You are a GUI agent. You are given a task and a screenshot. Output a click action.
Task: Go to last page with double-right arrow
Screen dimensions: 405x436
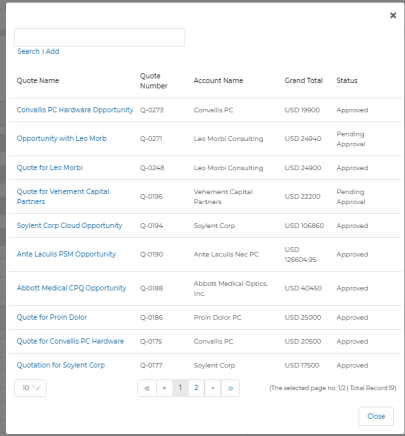(230, 388)
